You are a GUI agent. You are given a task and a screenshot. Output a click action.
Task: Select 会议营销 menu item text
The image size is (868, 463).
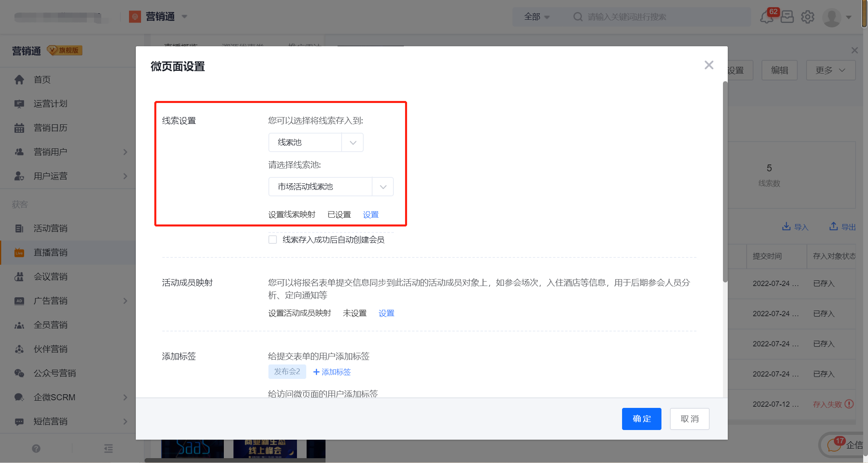coord(50,277)
